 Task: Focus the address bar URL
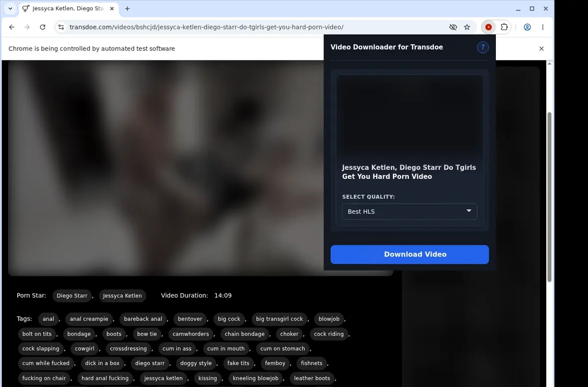pos(206,27)
